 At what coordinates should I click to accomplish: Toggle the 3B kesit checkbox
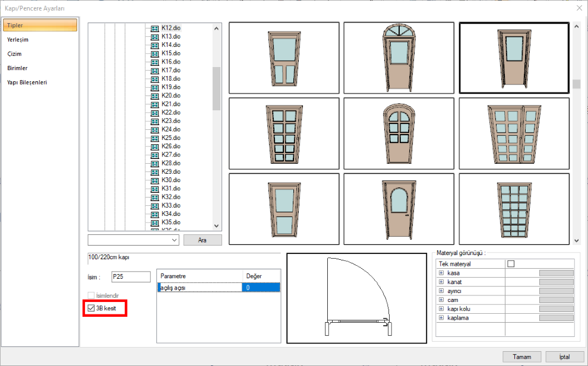coord(91,308)
